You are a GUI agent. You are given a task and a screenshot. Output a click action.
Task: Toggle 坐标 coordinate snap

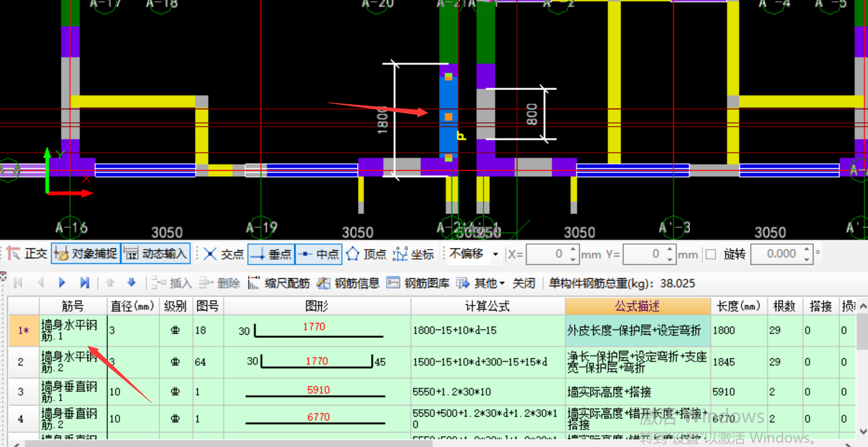(x=414, y=254)
